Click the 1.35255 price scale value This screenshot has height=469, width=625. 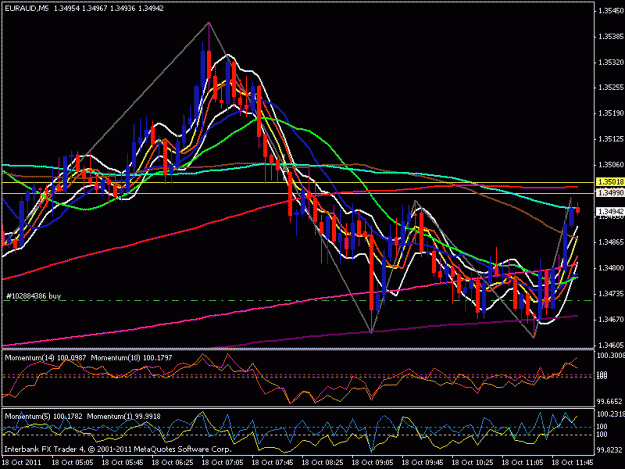611,88
